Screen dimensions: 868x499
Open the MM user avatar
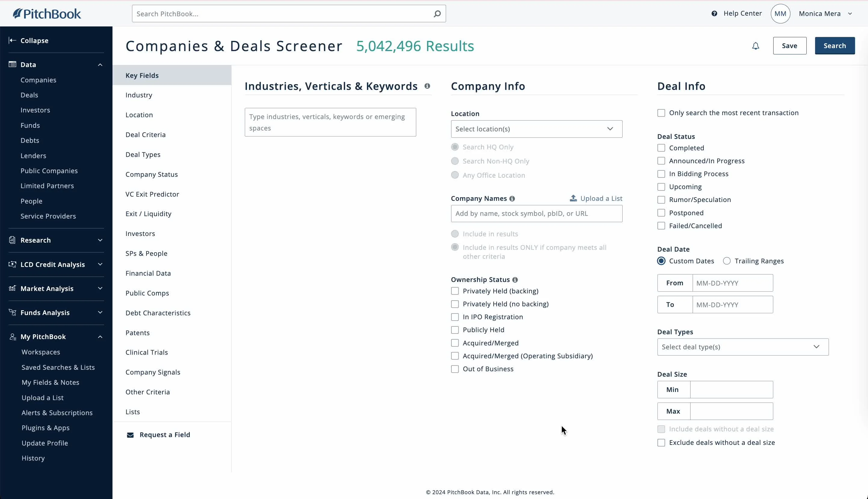coord(780,14)
